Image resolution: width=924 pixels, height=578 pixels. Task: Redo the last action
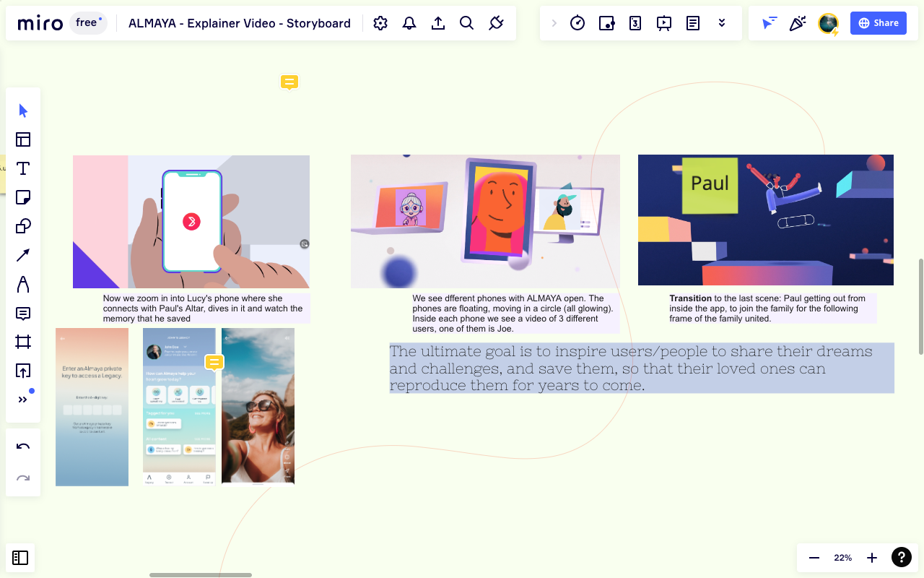(23, 478)
